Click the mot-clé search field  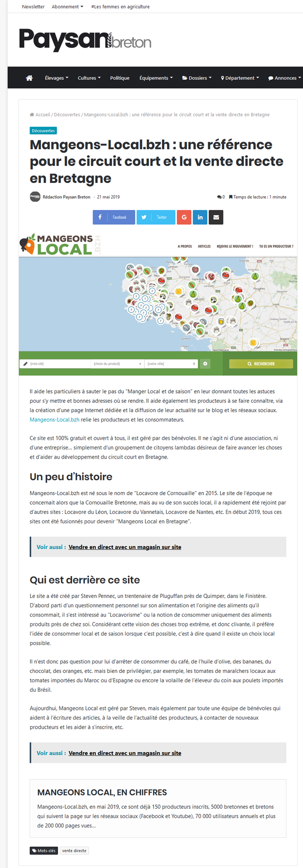[x=56, y=363]
